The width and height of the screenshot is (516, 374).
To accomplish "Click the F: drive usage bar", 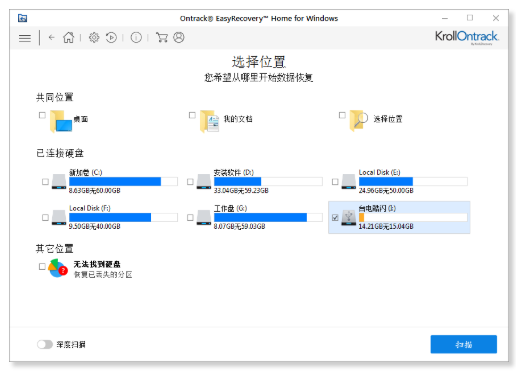I will point(123,217).
